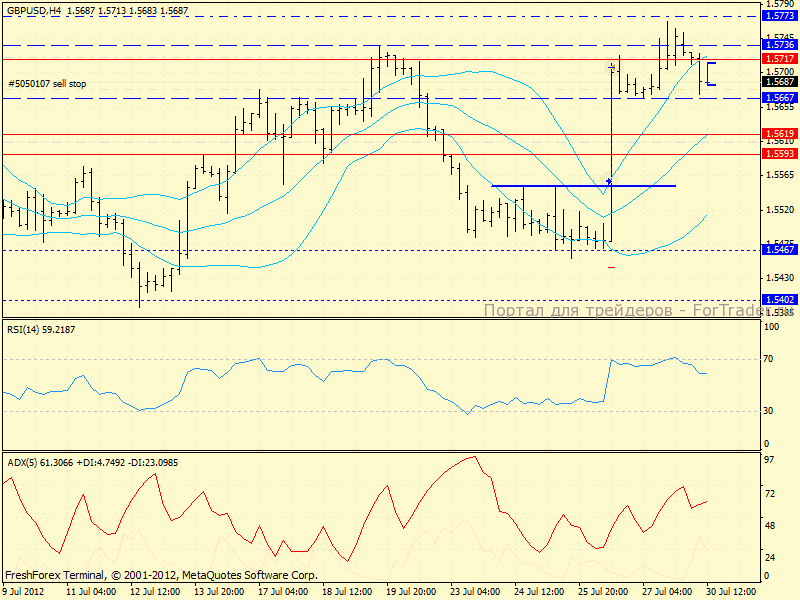
Task: Click the blue 1.5467 support label
Action: point(779,250)
